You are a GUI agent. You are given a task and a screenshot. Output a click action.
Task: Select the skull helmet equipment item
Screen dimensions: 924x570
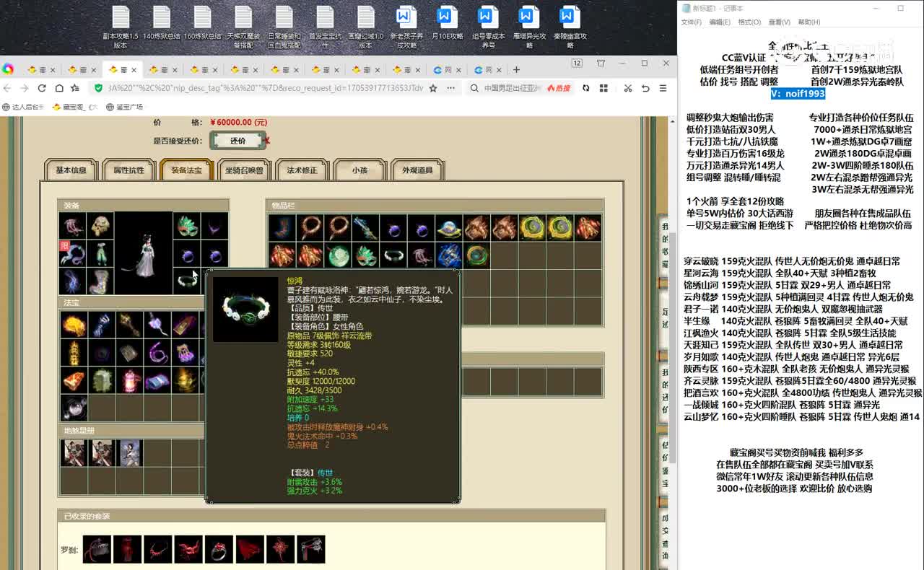[100, 227]
